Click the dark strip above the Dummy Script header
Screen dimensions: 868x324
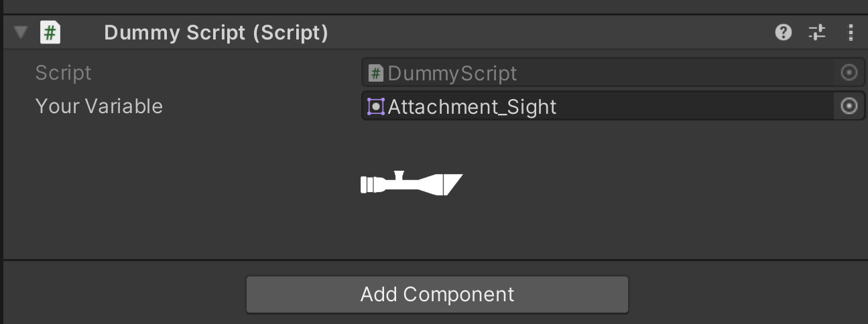pyautogui.click(x=436, y=6)
